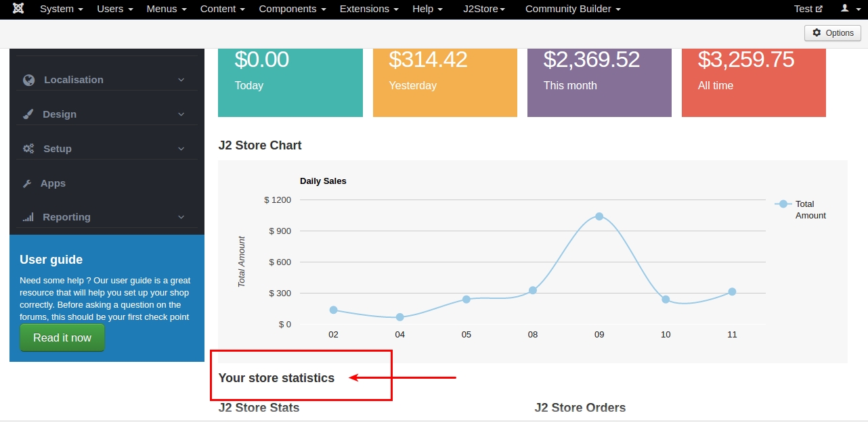This screenshot has height=422, width=868.
Task: Expand the Reporting section chevron
Action: 181,217
